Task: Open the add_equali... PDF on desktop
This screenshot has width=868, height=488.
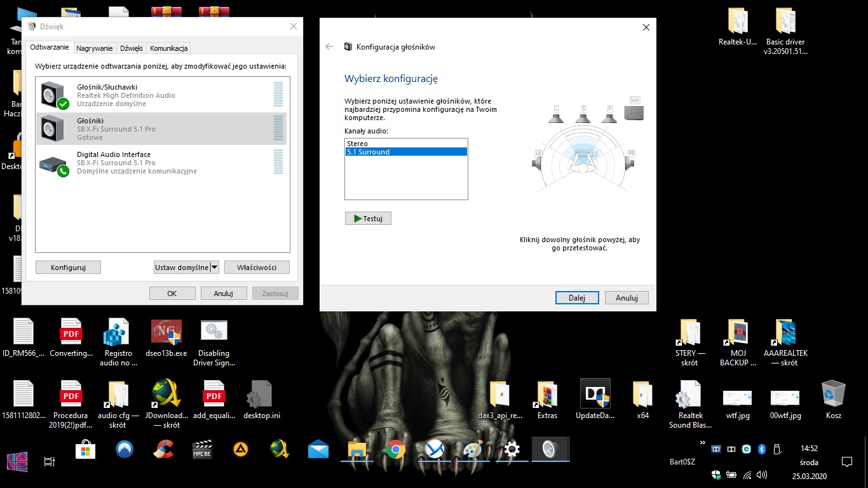Action: click(214, 400)
